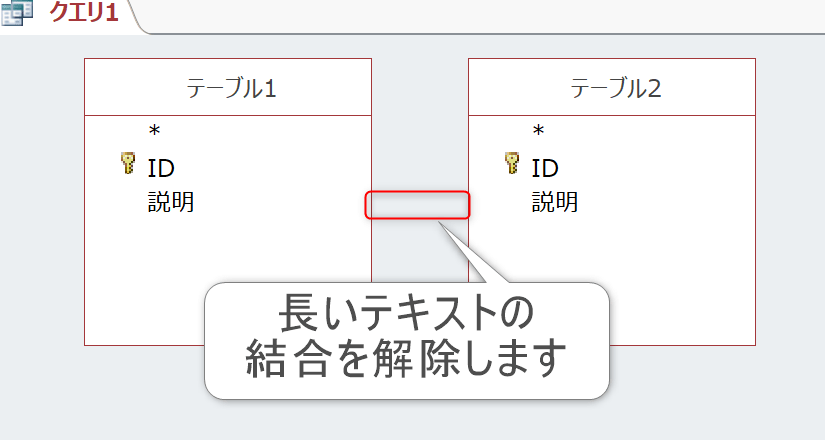Select the 説明 field in テーブル1
This screenshot has height=440, width=825.
[x=170, y=202]
